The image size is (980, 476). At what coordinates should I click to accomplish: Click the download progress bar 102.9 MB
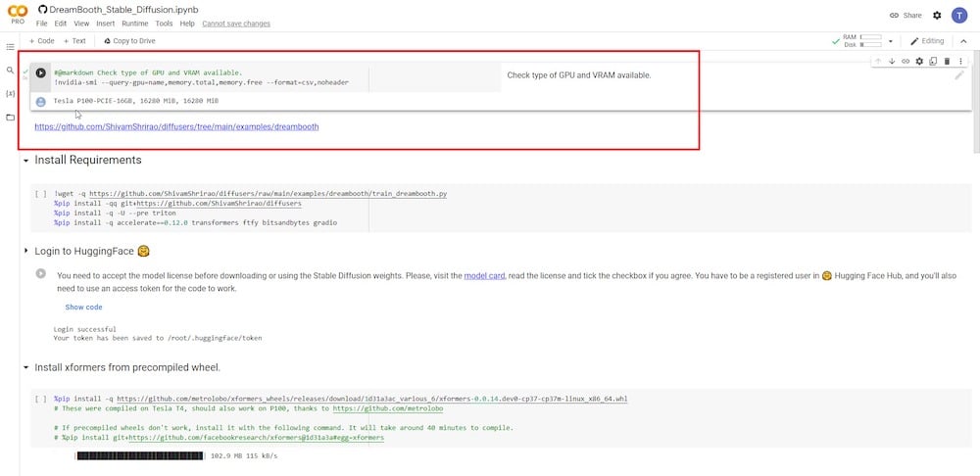140,456
